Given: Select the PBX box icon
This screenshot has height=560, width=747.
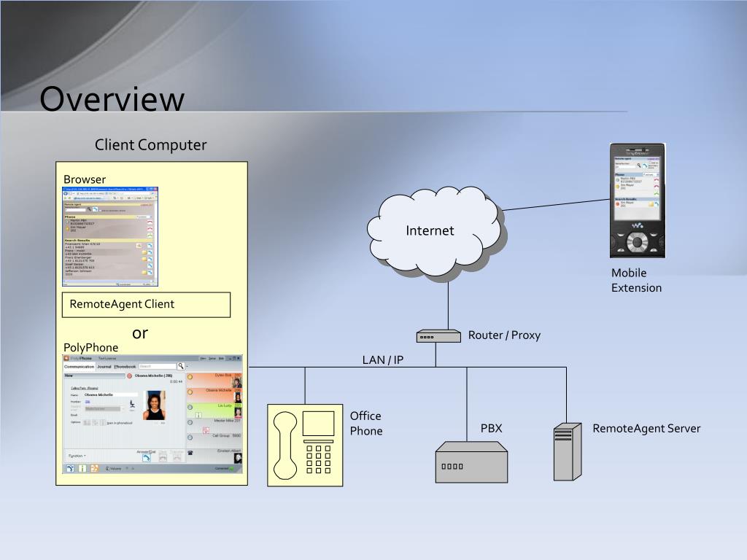Looking at the screenshot, I should [472, 462].
